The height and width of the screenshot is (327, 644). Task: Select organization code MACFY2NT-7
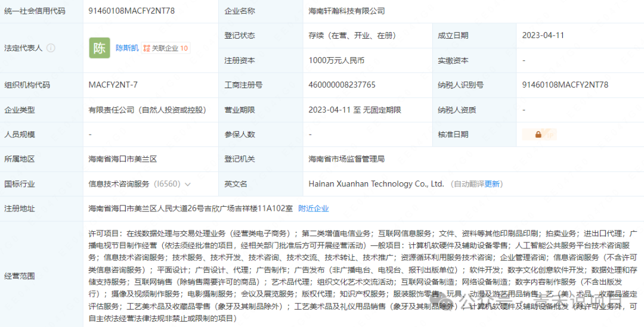coord(113,85)
